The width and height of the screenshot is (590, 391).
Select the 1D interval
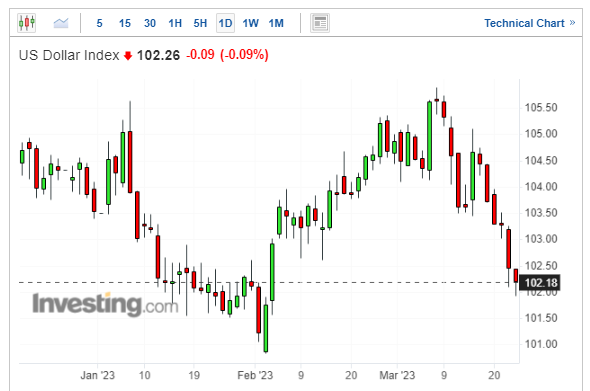(225, 23)
